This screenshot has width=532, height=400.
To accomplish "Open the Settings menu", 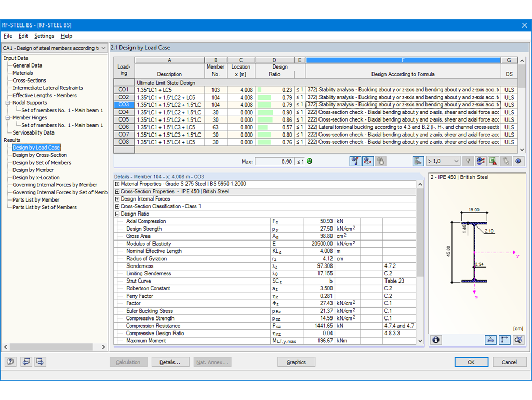I will coord(44,36).
